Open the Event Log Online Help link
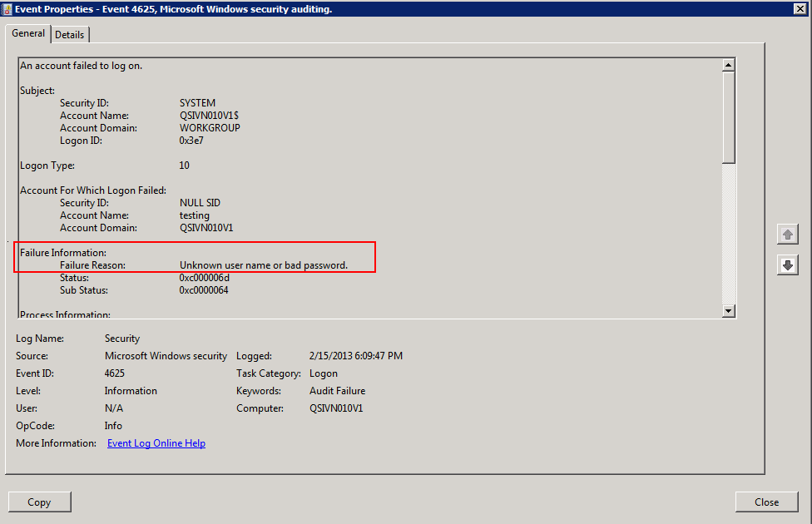 click(156, 443)
